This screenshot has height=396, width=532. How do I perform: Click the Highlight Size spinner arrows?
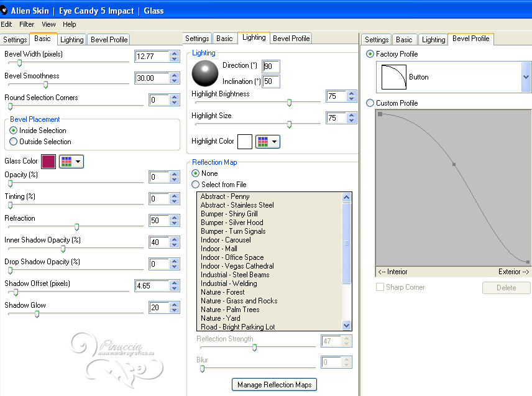coord(352,118)
